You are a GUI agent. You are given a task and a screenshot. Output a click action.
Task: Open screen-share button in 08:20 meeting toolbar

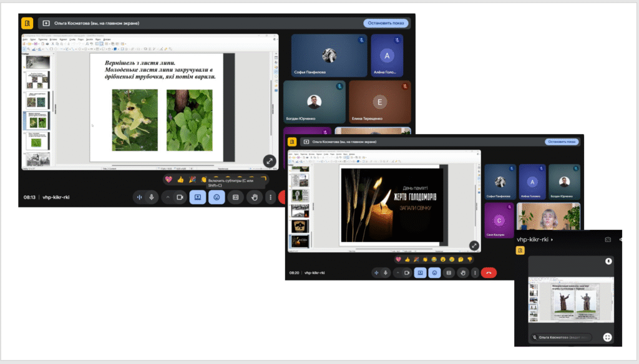pyautogui.click(x=421, y=272)
